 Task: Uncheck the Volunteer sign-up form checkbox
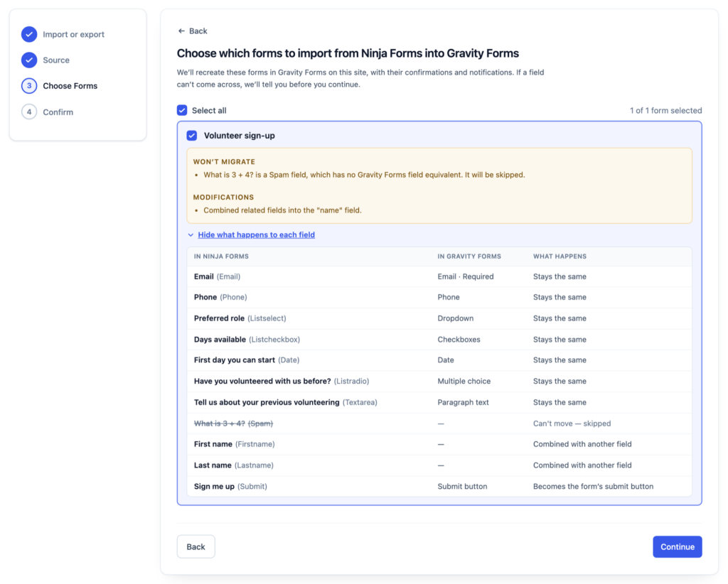coord(192,136)
